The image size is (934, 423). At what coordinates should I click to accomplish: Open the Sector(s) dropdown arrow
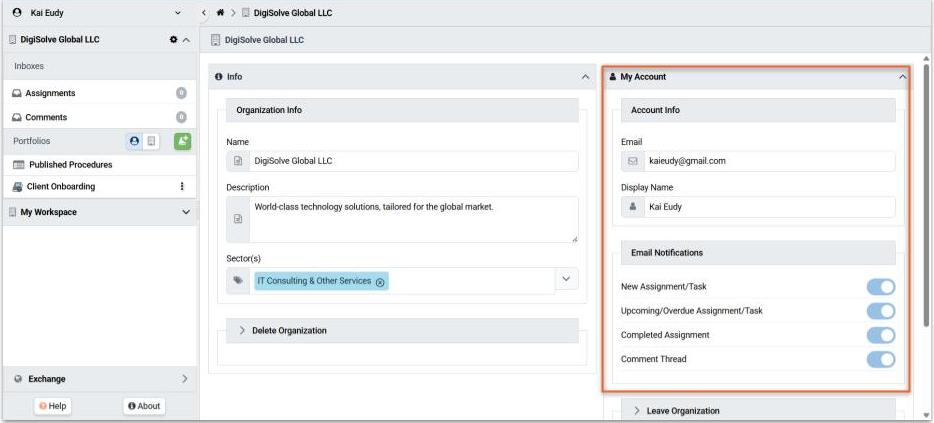click(x=567, y=280)
